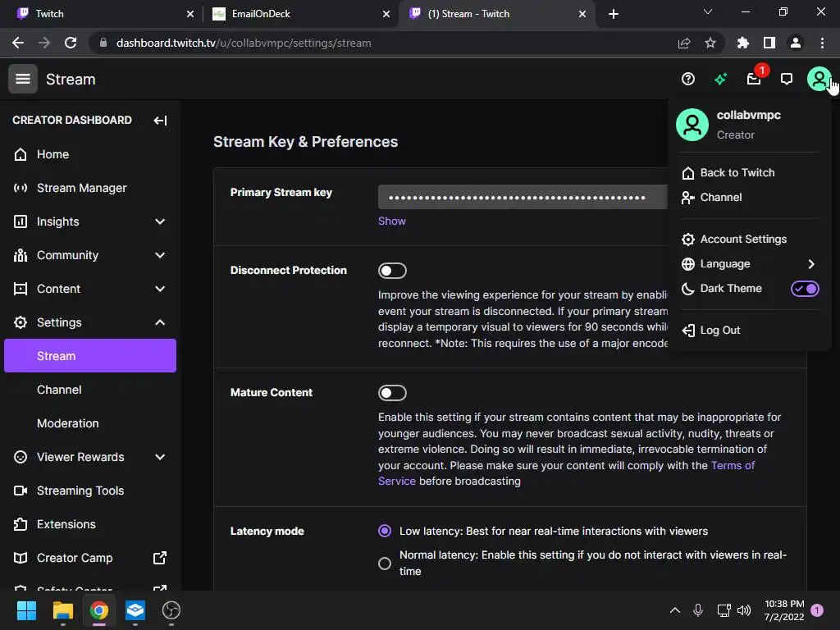The height and width of the screenshot is (630, 840).
Task: Reload the current page
Action: (71, 43)
